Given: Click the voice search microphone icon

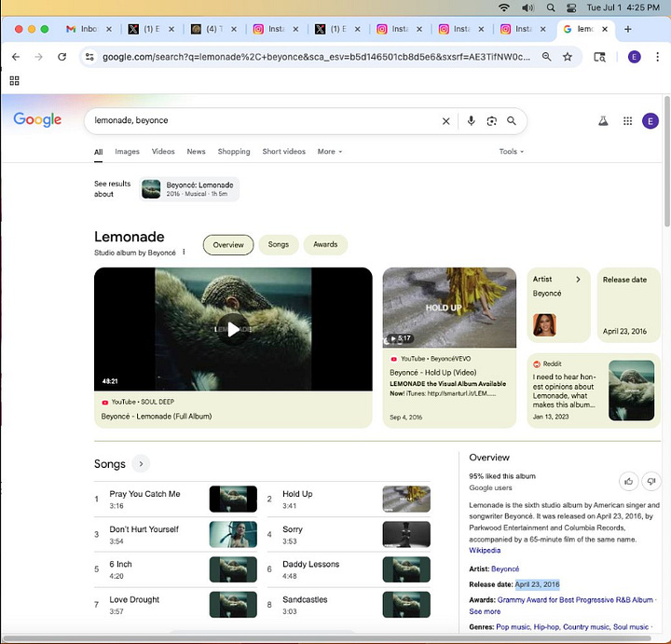Looking at the screenshot, I should pos(471,121).
